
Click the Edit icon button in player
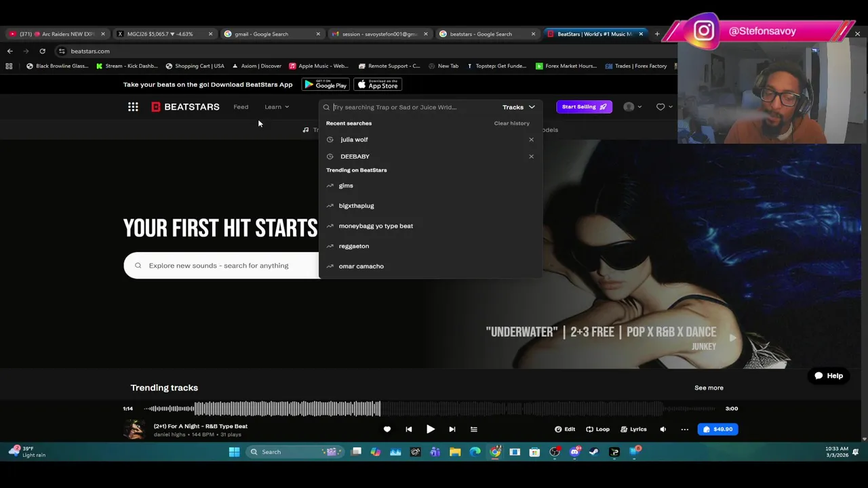[x=565, y=429]
